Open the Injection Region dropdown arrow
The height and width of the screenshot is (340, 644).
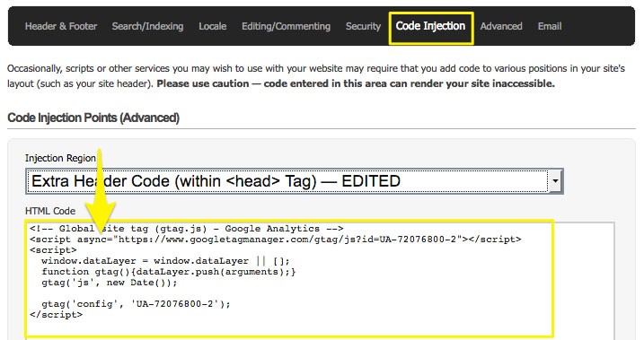pyautogui.click(x=555, y=181)
